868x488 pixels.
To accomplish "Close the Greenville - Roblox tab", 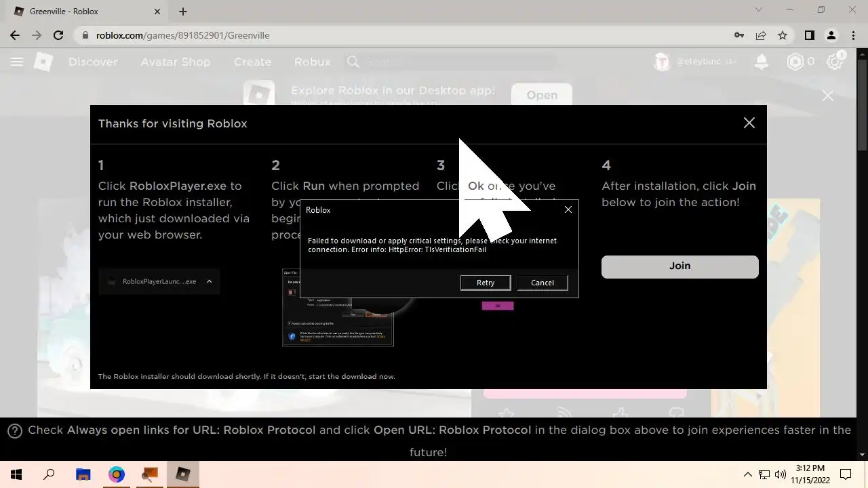I will click(x=157, y=12).
